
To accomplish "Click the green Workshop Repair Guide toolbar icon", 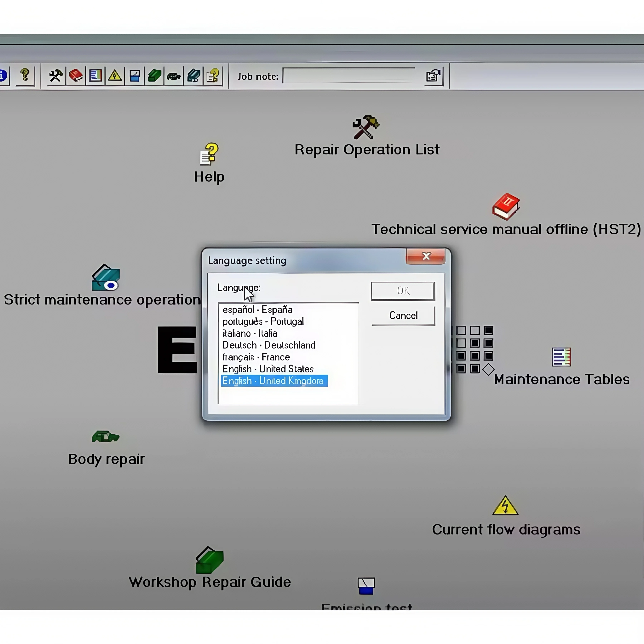I will (x=154, y=76).
